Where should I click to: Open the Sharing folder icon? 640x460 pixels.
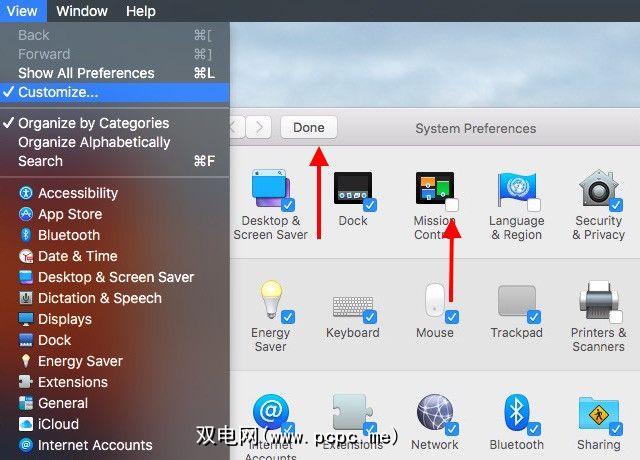(x=598, y=413)
